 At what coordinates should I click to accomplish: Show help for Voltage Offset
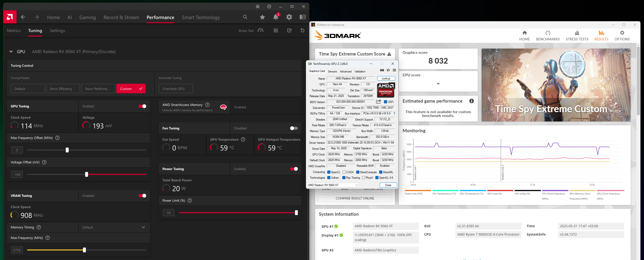[x=44, y=162]
